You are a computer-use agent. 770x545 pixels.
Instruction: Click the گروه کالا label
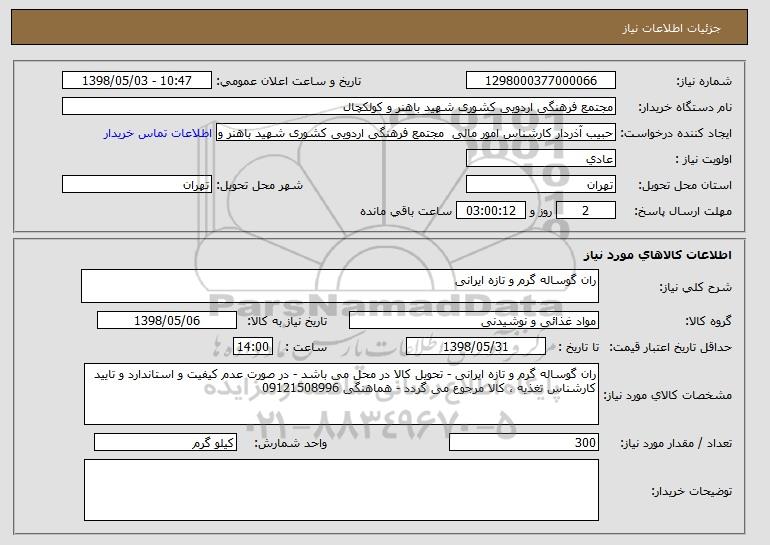(x=708, y=321)
